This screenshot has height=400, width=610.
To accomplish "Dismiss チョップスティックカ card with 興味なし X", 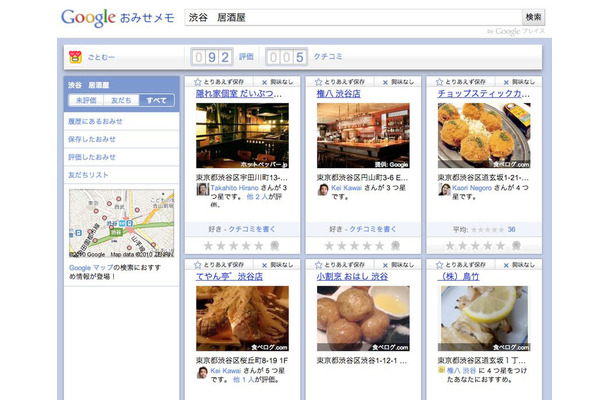I will (x=519, y=82).
